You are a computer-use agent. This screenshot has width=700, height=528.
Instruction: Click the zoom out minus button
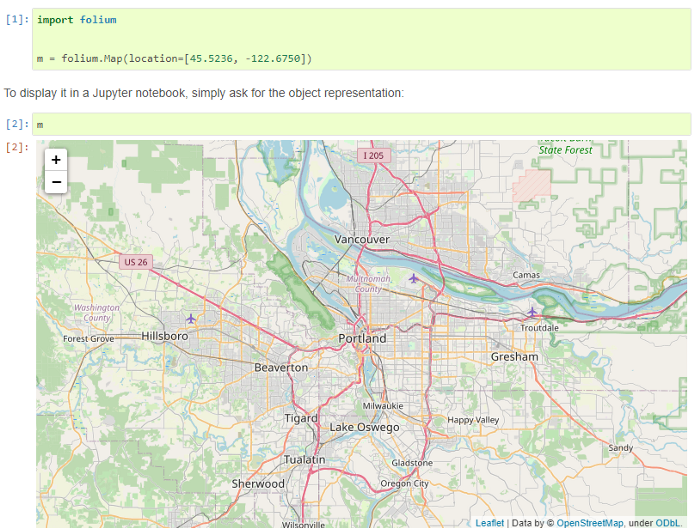[56, 182]
